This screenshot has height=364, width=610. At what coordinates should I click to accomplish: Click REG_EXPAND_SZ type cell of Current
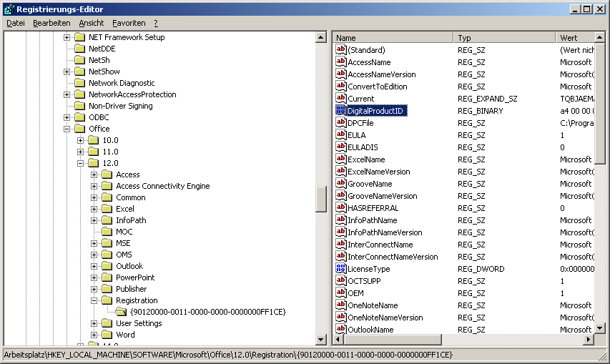pos(487,99)
